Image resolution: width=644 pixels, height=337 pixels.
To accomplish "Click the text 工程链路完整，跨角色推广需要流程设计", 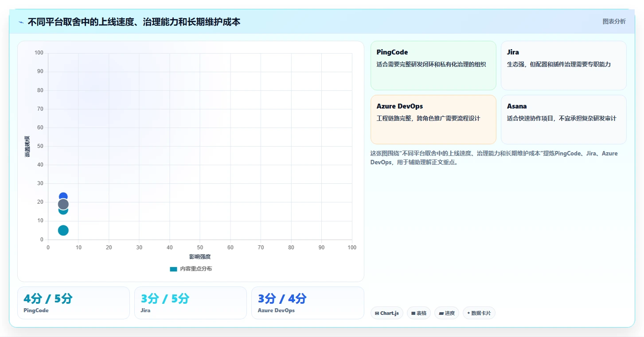I will (429, 118).
